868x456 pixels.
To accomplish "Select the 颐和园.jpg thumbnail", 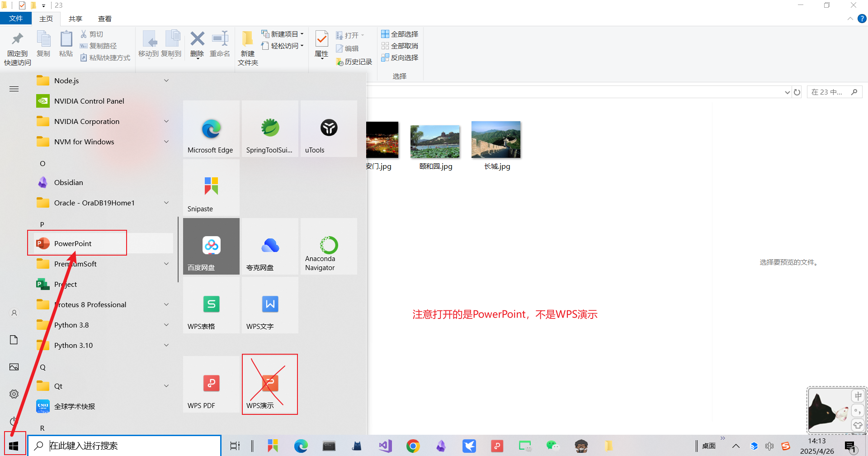I will pyautogui.click(x=435, y=142).
